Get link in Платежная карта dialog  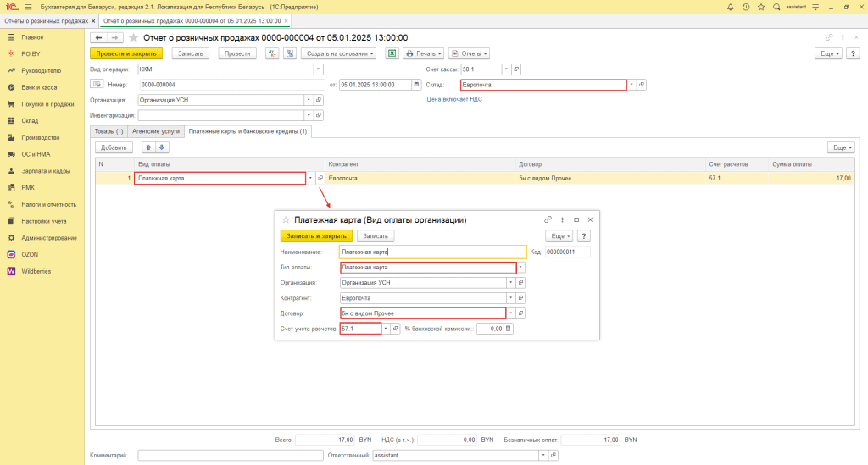point(548,219)
